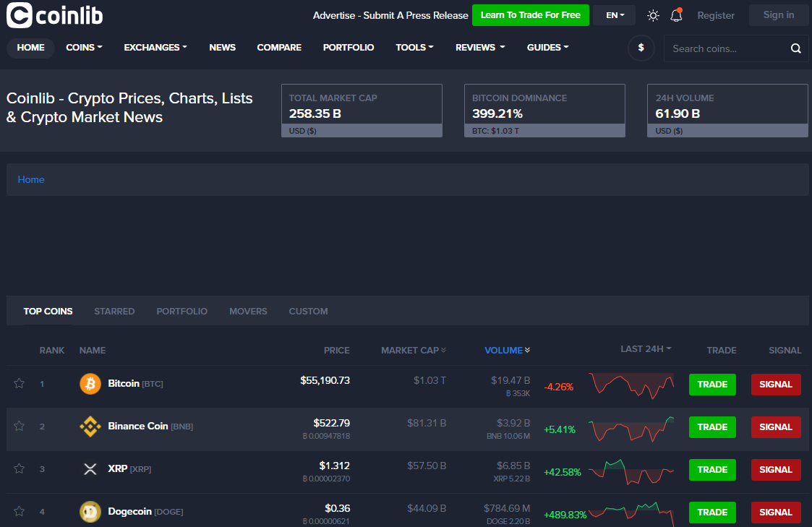This screenshot has width=812, height=527.
Task: Click the Bitcoin coin icon
Action: coord(90,384)
